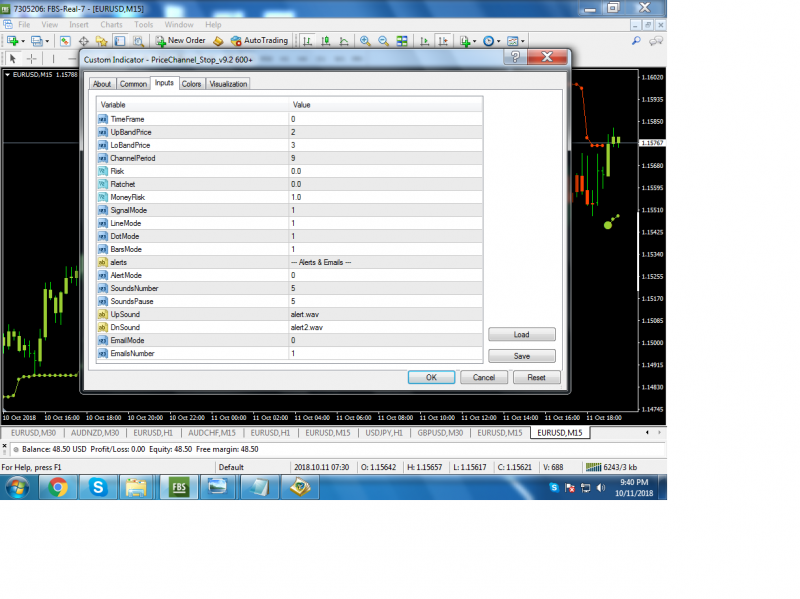Click the Zoom In magnifier icon

[x=365, y=41]
